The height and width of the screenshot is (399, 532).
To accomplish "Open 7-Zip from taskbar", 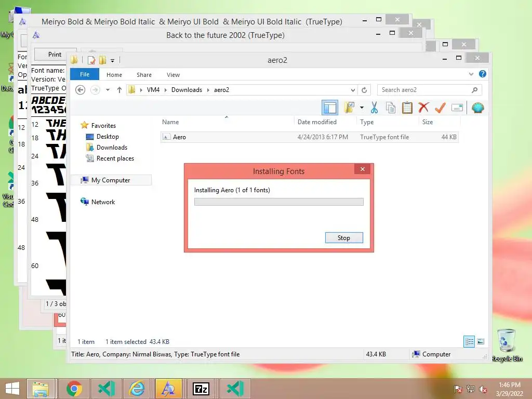I will click(201, 389).
